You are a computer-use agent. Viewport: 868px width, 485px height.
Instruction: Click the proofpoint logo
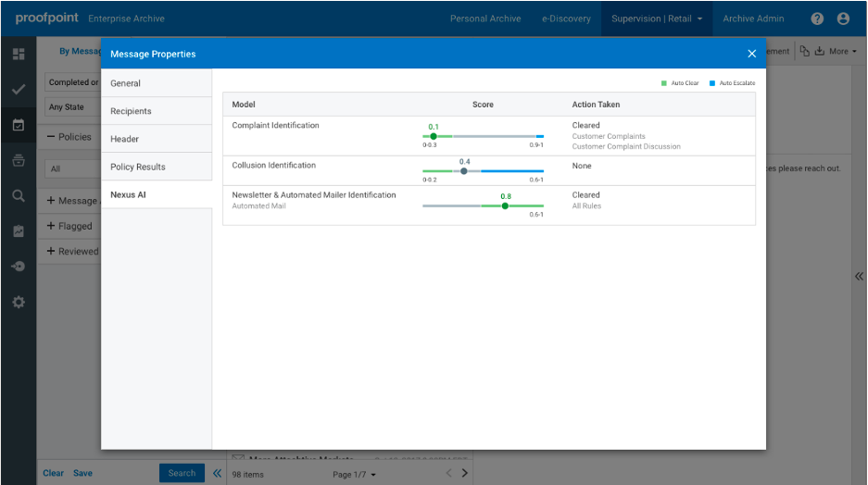coord(46,18)
